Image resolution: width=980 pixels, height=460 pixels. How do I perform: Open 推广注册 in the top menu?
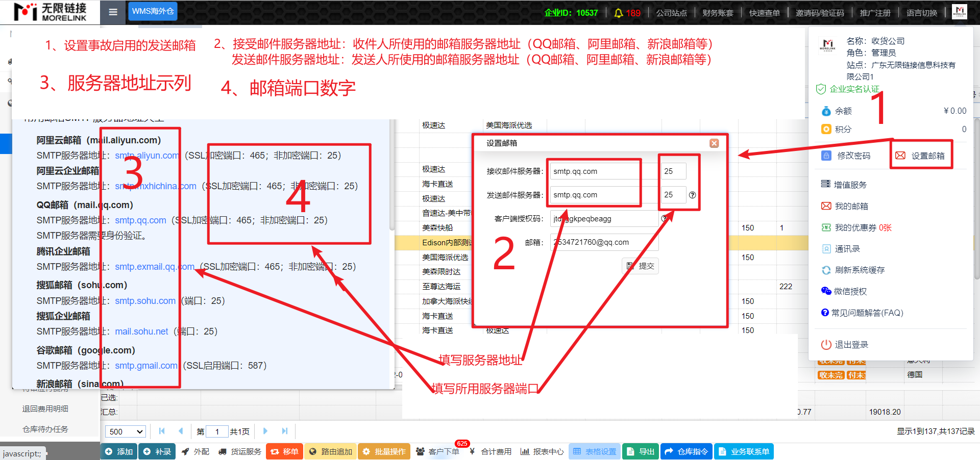[x=875, y=13]
